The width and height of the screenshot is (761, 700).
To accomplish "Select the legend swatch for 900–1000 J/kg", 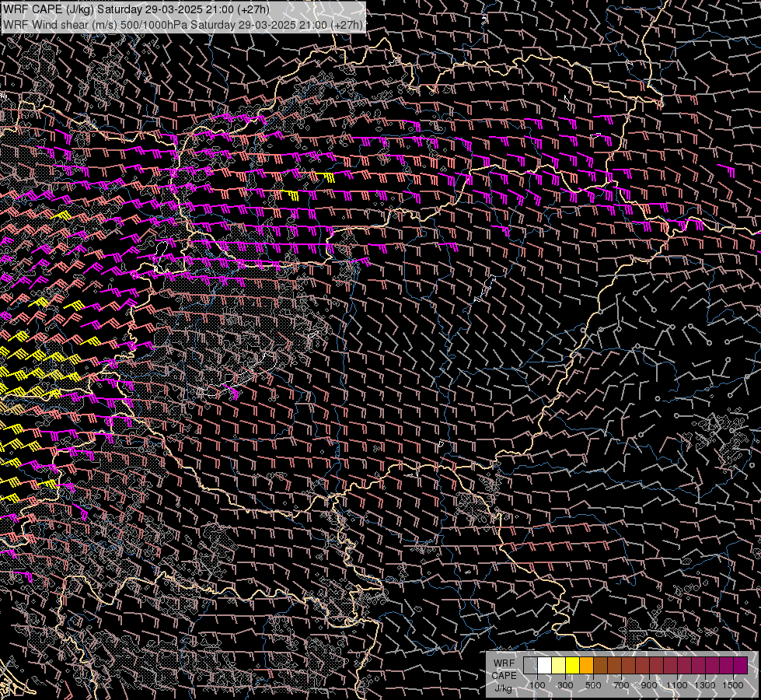I will point(657,665).
